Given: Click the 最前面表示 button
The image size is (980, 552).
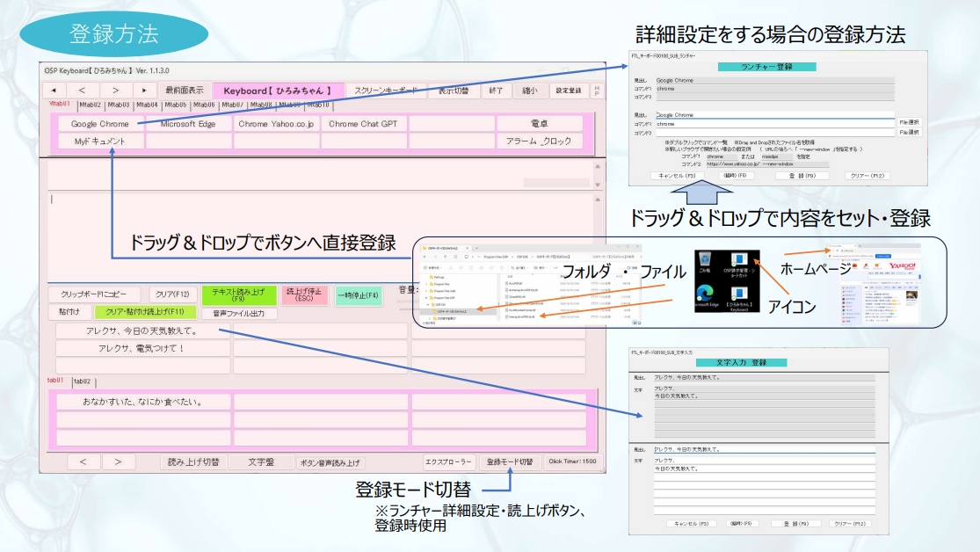Looking at the screenshot, I should point(185,91).
